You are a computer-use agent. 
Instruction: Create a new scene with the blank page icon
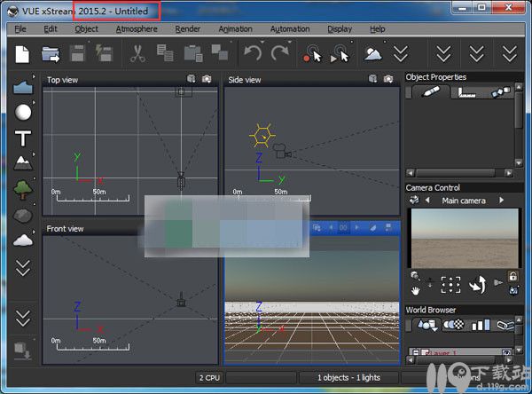(22, 54)
